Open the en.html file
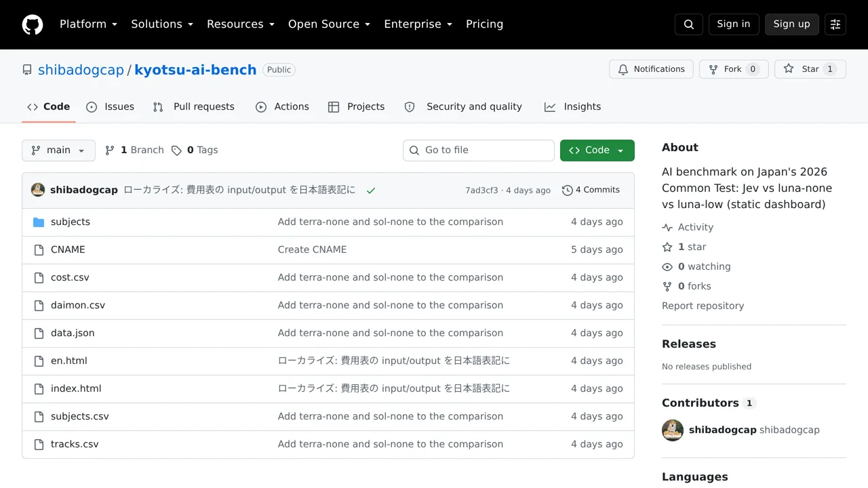This screenshot has width=868, height=488. (x=69, y=361)
